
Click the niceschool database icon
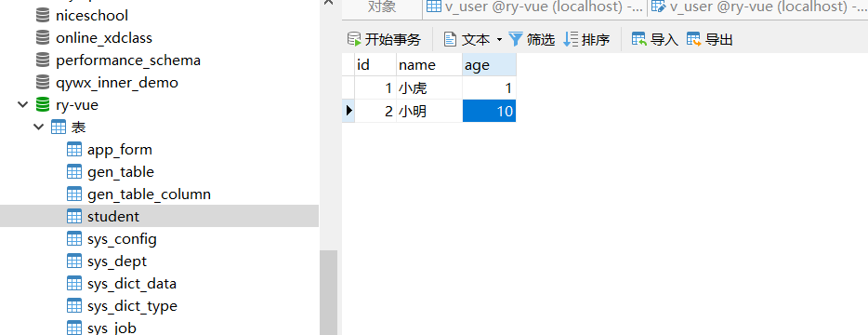click(x=42, y=16)
